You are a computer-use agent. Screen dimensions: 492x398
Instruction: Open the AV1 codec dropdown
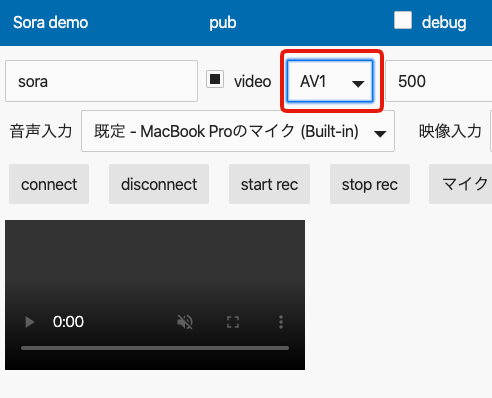(x=330, y=81)
